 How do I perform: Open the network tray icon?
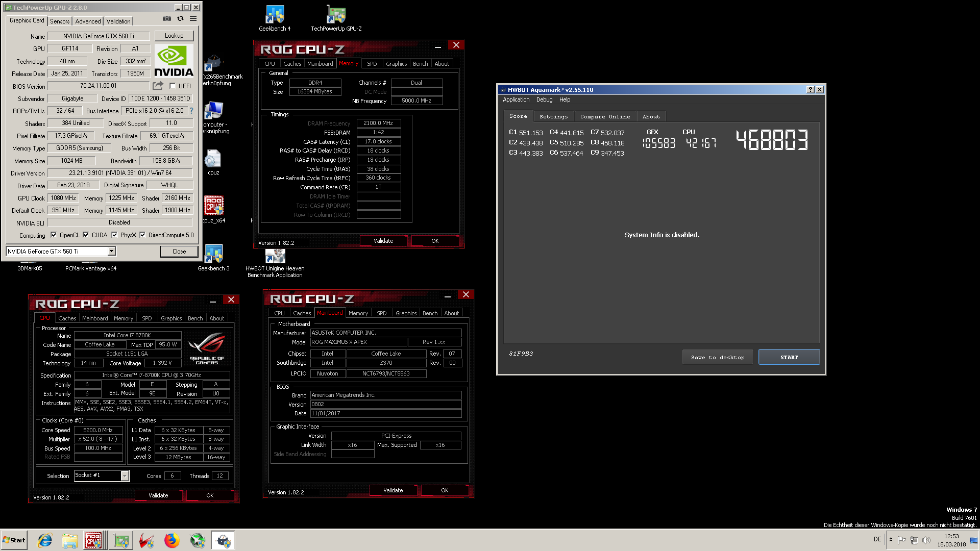pos(914,540)
